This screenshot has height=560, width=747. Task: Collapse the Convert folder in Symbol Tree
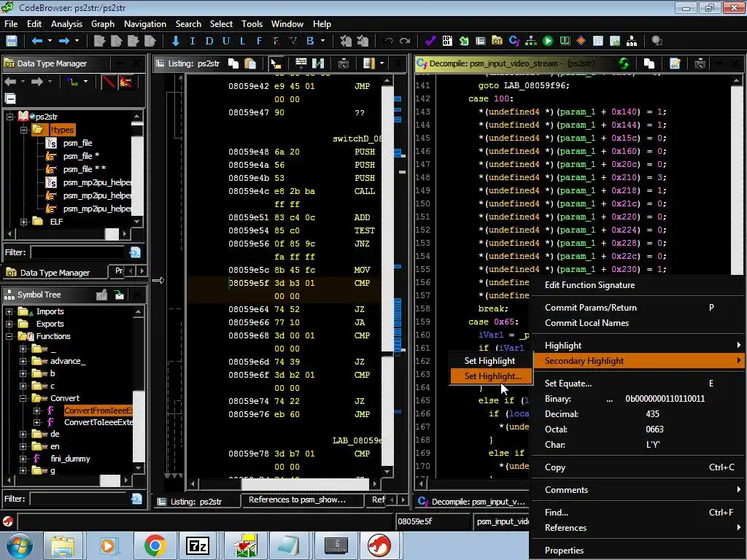(x=23, y=398)
